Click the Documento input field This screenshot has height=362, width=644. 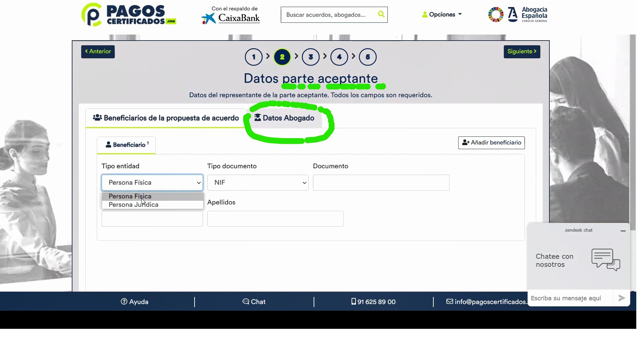[381, 183]
